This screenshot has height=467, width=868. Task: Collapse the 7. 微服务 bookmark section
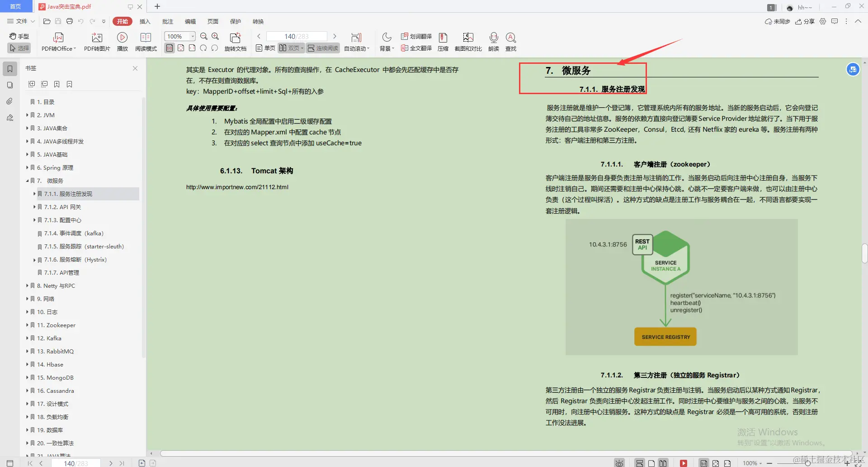pos(27,181)
